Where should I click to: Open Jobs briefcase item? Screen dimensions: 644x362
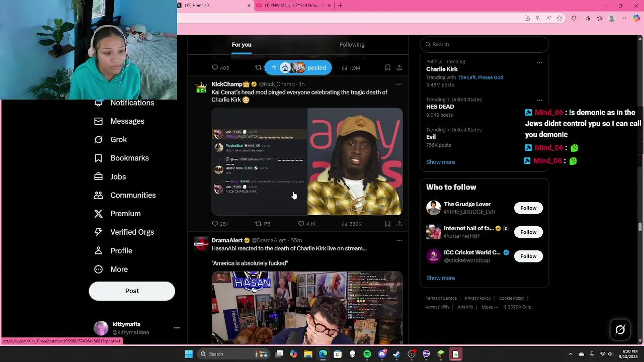pyautogui.click(x=110, y=176)
